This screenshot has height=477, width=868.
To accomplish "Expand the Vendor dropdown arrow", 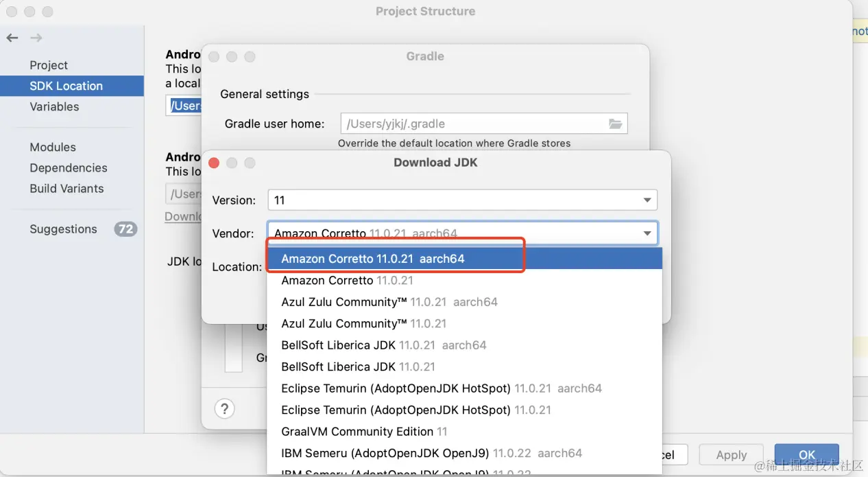I will point(647,233).
